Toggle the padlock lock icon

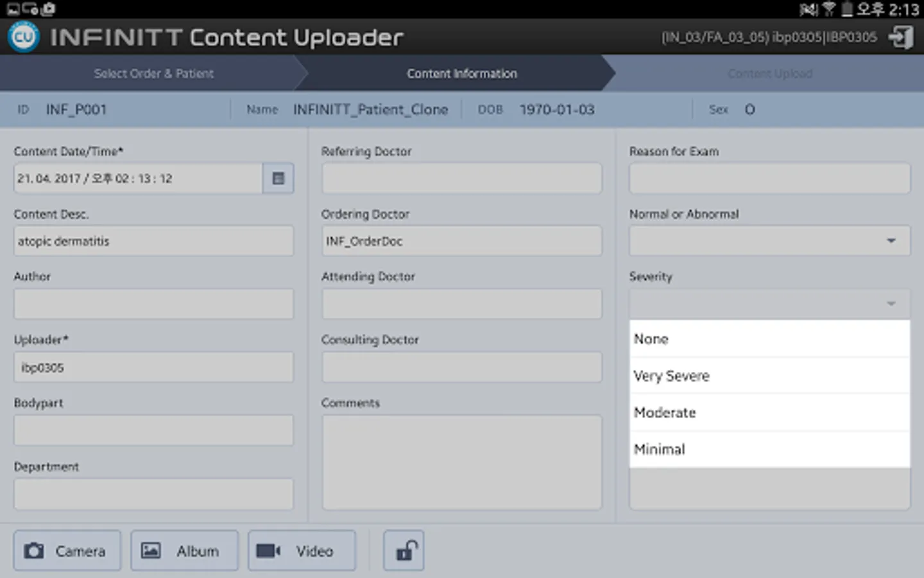pyautogui.click(x=404, y=550)
